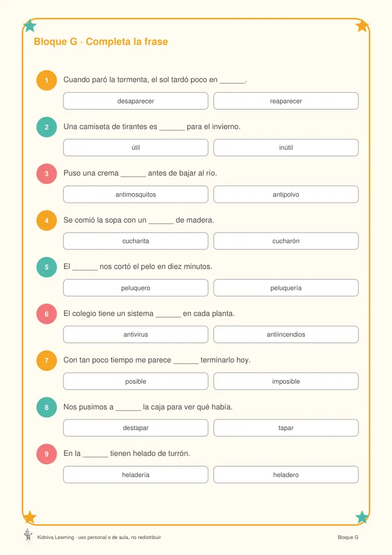Select the "útil" answer box

tap(136, 148)
